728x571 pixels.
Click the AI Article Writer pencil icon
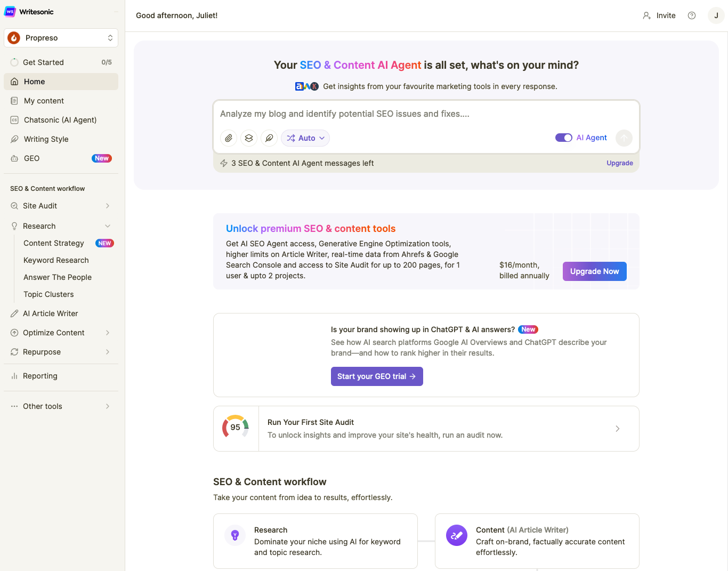point(14,313)
